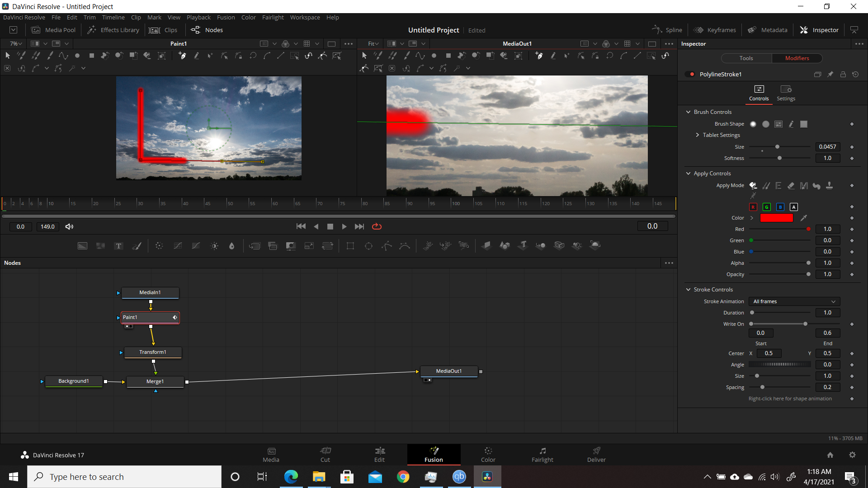Add a Text 3D node from the toolbar
The width and height of the screenshot is (868, 488).
pos(523,245)
